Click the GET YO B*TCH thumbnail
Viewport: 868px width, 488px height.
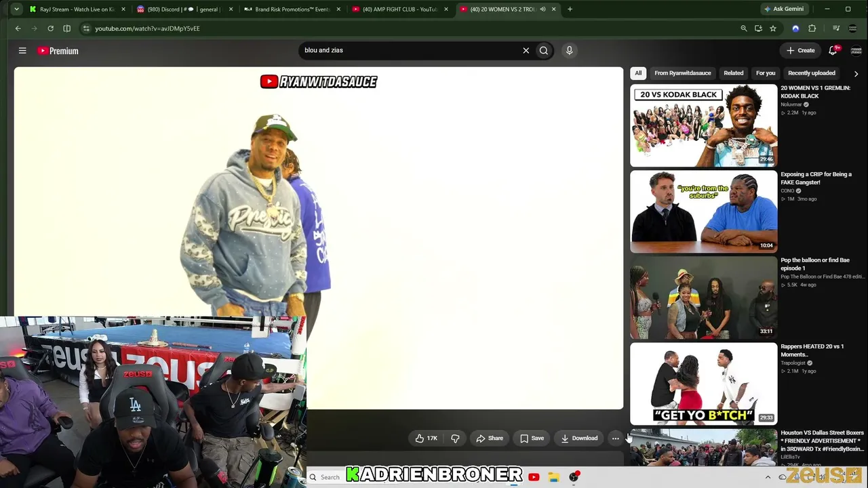(704, 384)
